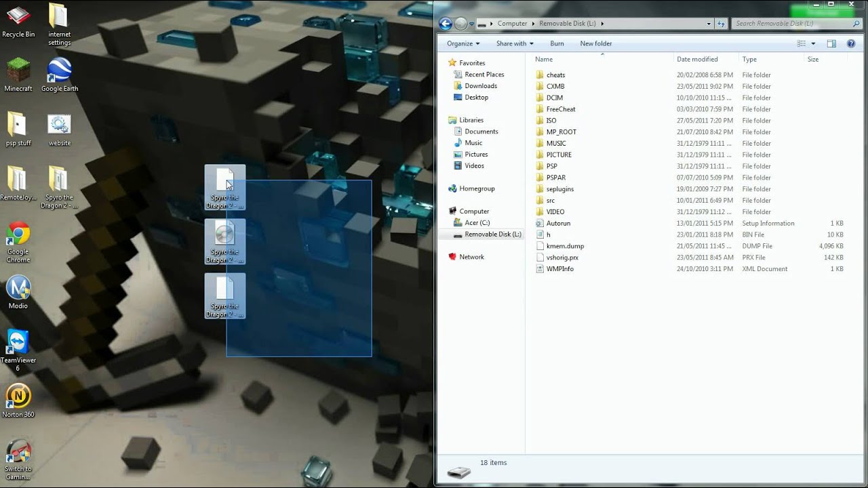The image size is (868, 488).
Task: Open the views options dropdown arrow
Action: point(814,43)
